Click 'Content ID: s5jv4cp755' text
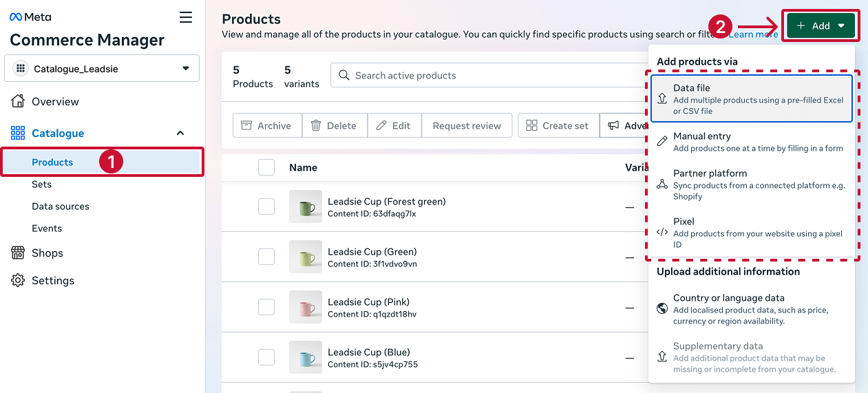The width and height of the screenshot is (868, 393). tap(372, 364)
